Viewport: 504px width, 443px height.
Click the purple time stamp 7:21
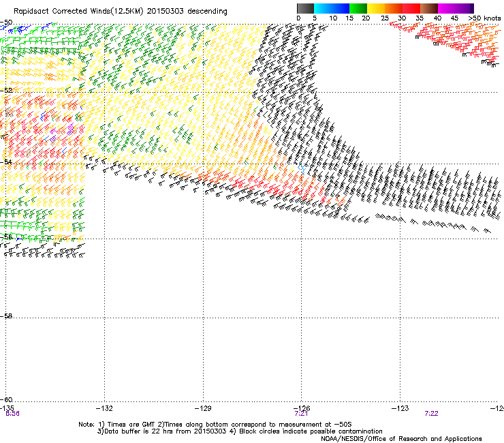click(x=301, y=414)
